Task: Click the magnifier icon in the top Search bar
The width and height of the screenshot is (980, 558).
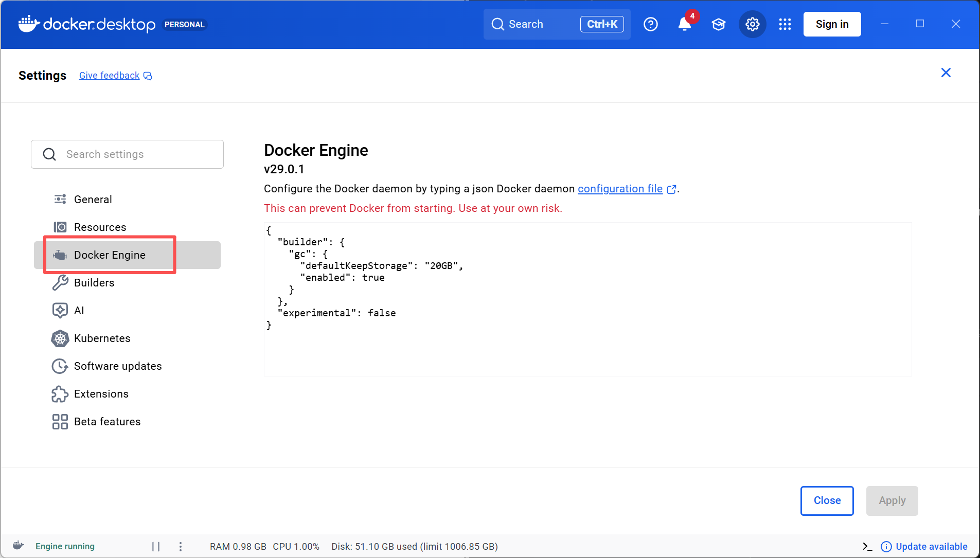Action: tap(497, 24)
